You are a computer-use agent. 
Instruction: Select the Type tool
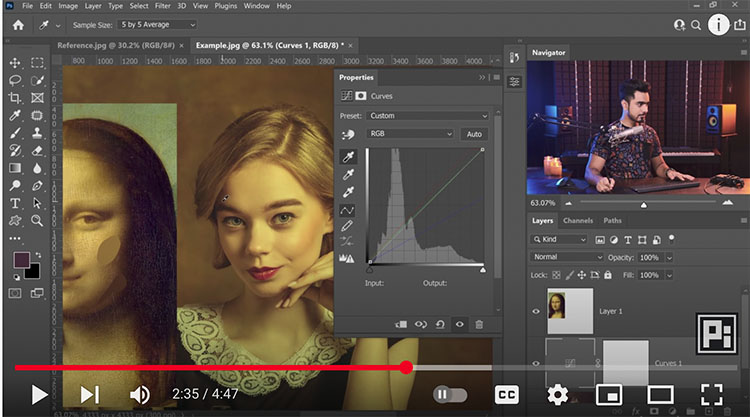tap(15, 203)
